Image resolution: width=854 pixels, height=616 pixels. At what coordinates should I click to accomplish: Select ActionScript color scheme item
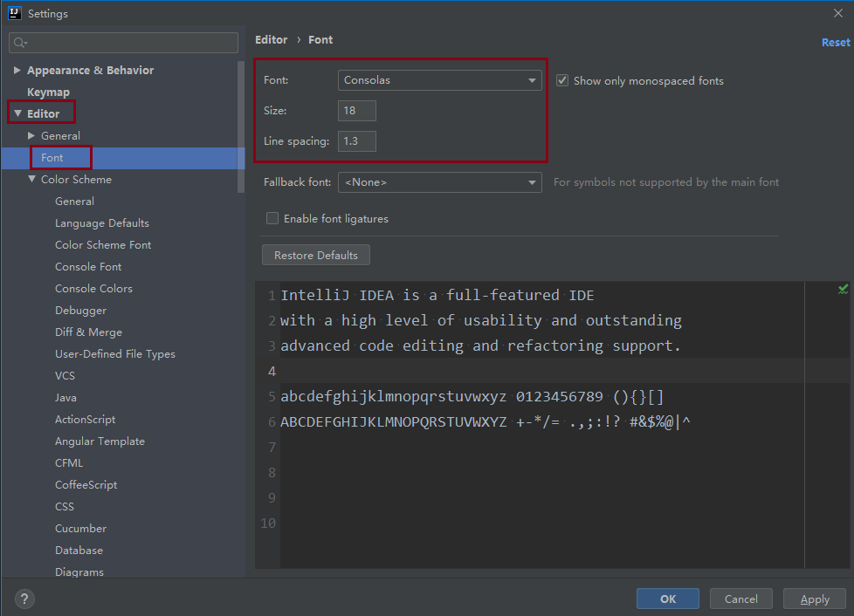[85, 419]
